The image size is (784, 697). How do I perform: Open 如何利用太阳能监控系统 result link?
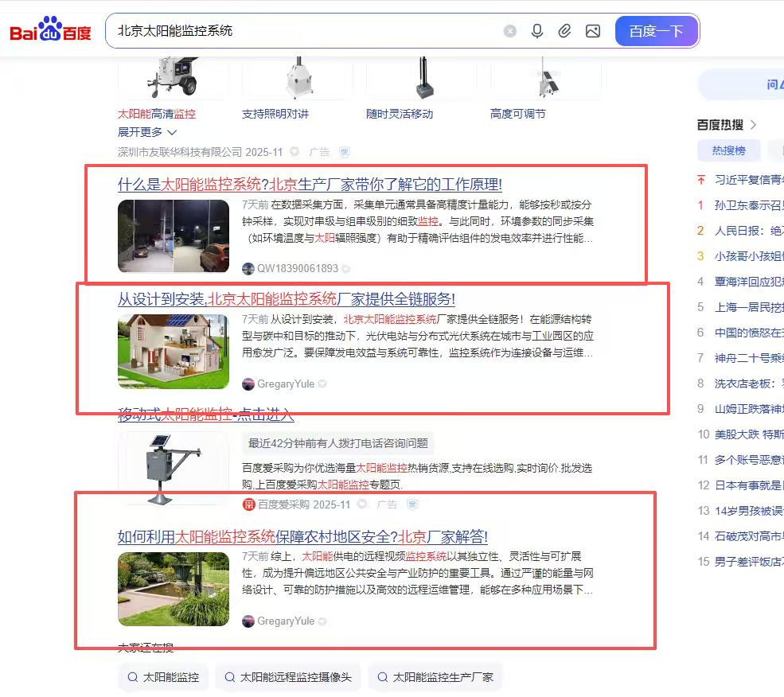(x=302, y=536)
